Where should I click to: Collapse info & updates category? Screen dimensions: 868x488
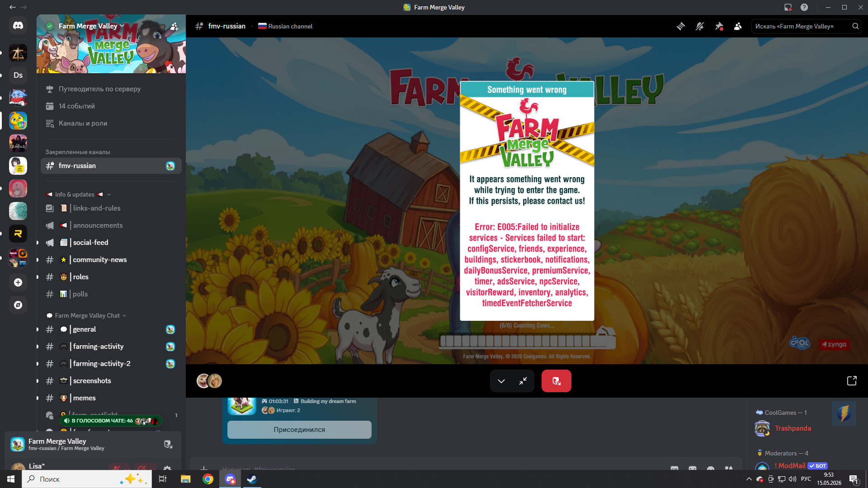coord(78,194)
